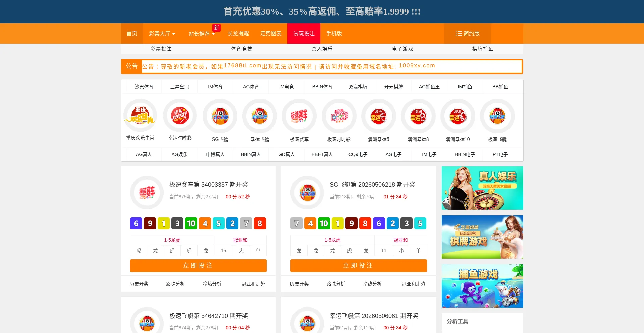Choose the 澳洲幸运5 lottery icon
The image size is (644, 333).
[x=378, y=116]
